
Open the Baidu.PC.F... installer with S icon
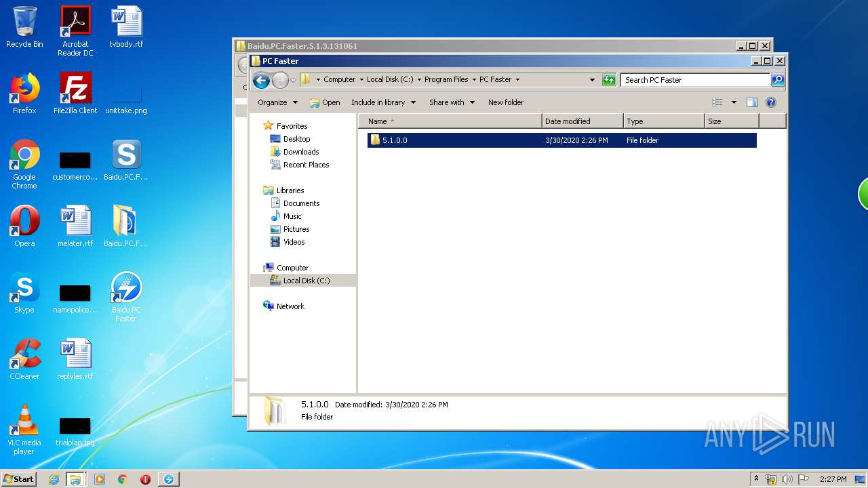tap(126, 160)
